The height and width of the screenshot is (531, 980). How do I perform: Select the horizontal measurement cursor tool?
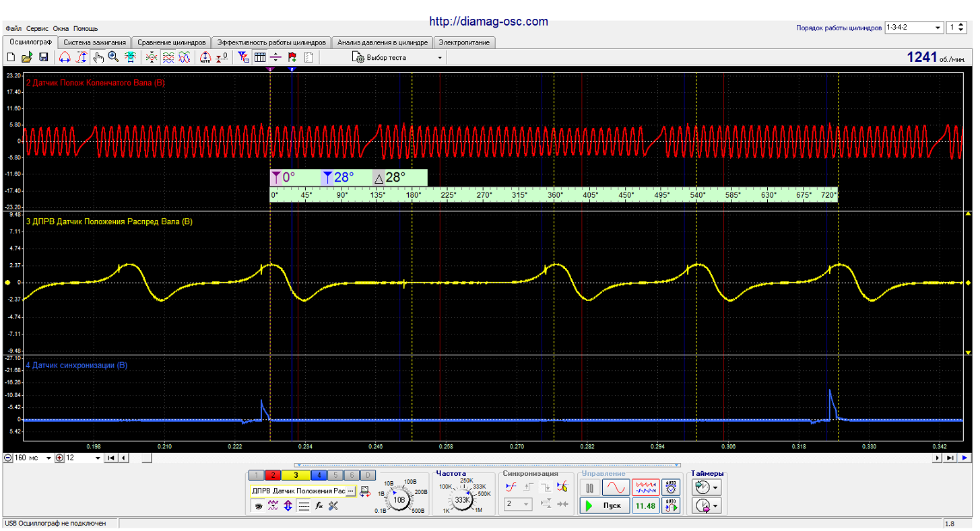point(65,57)
